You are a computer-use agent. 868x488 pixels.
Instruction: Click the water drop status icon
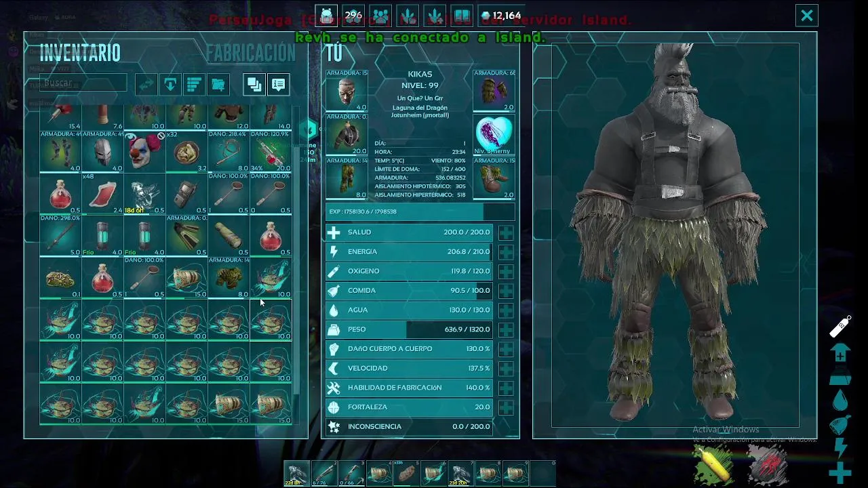click(840, 401)
